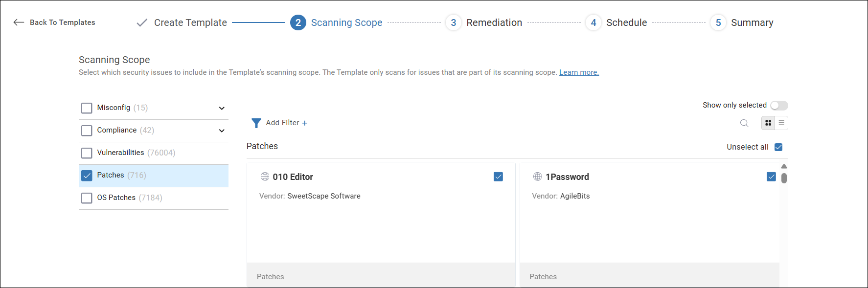Screen dimensions: 868x288
Task: Select the OS Patches (7184) row
Action: [154, 198]
